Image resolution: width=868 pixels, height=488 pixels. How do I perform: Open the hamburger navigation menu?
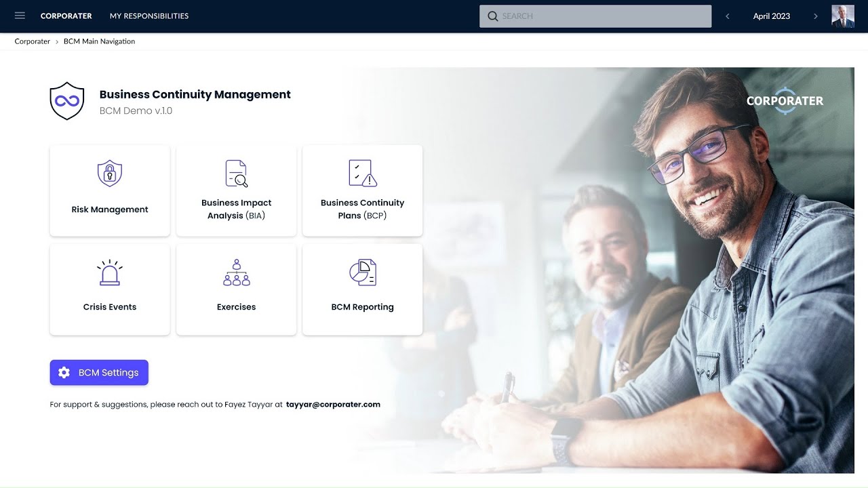20,16
